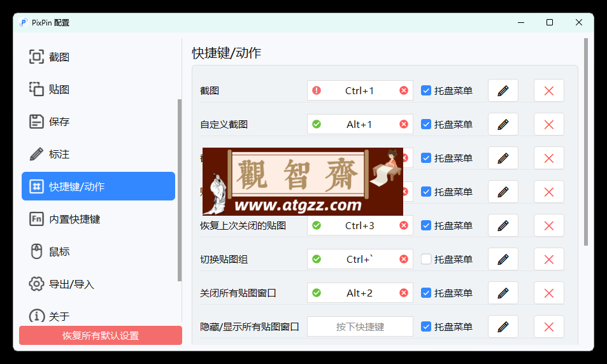Toggle 托盘菜单 for 隐藏/显示所有贴图窗口
Image resolution: width=607 pixels, height=364 pixels.
[426, 327]
